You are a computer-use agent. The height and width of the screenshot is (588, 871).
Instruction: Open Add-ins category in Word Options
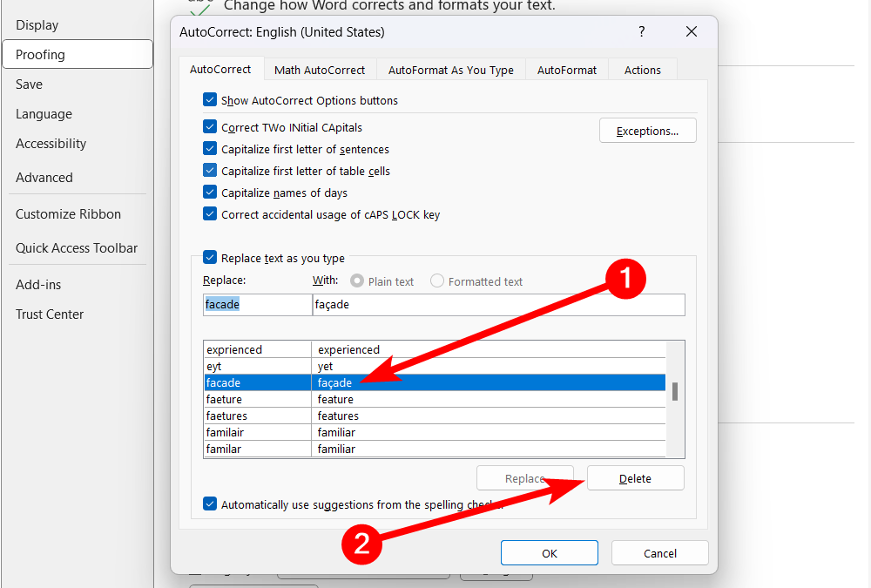[x=78, y=285]
